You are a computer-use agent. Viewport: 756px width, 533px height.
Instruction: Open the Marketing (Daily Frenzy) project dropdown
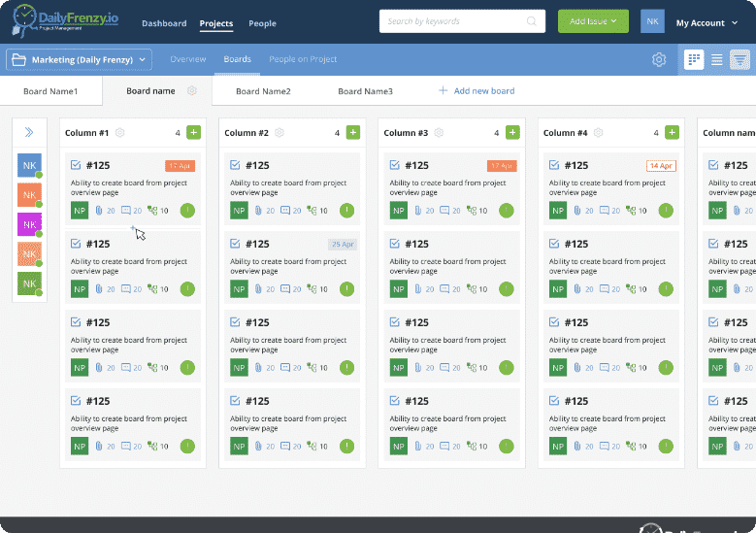(x=79, y=60)
